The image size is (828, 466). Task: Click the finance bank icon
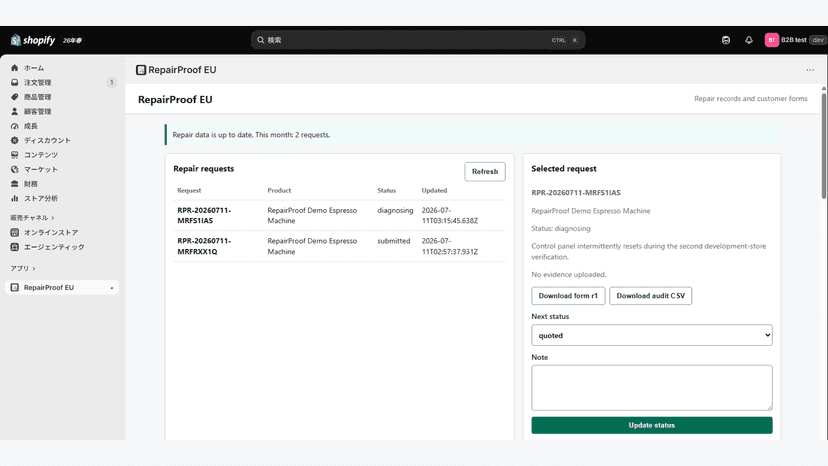click(15, 184)
